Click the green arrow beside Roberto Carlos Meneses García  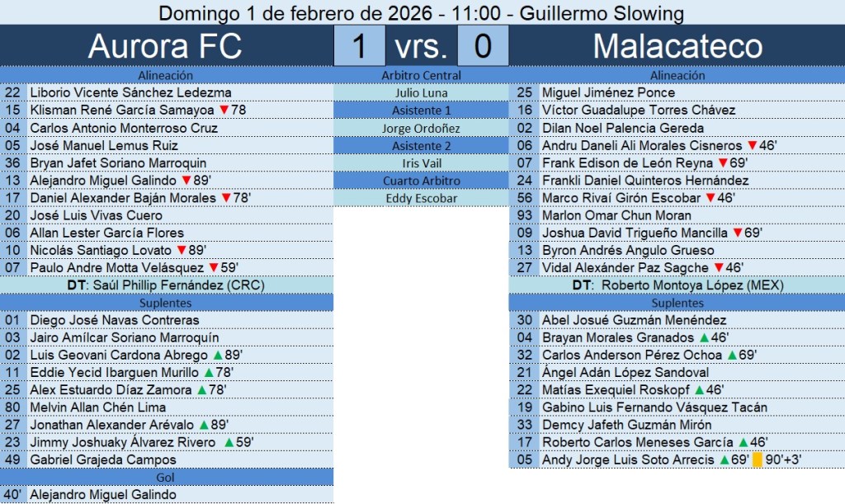coord(742,443)
